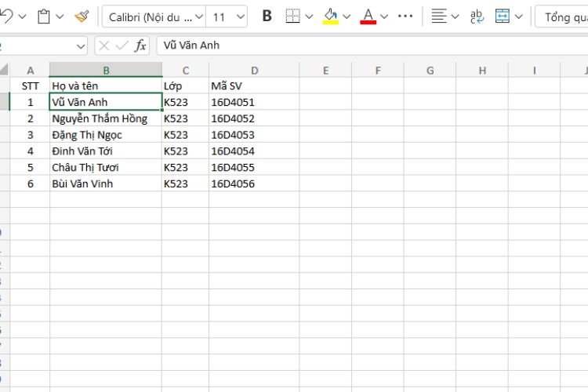Click the Insert Function fx icon
Screen dimensions: 588x392
pyautogui.click(x=140, y=45)
